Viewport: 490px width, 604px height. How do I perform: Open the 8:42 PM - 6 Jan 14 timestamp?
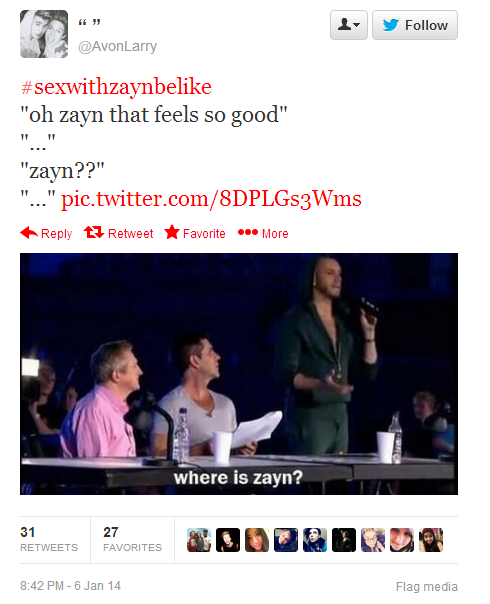coord(70,586)
